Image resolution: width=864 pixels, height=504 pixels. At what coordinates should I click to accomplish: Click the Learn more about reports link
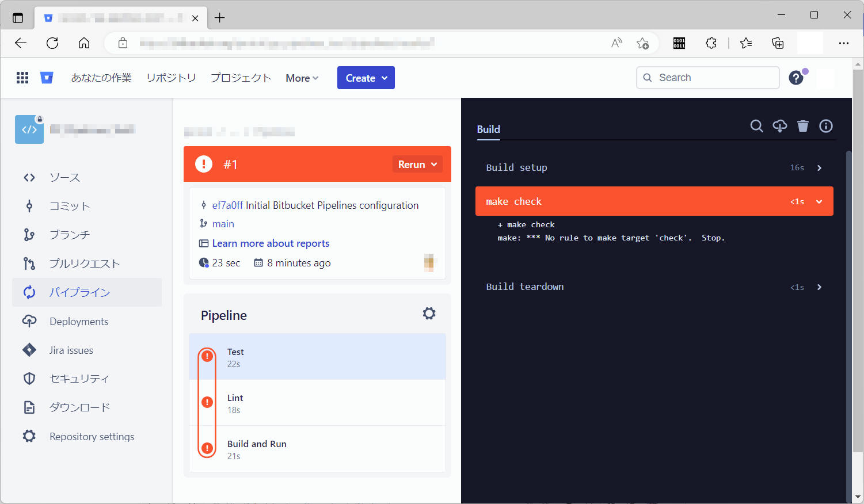pos(271,243)
